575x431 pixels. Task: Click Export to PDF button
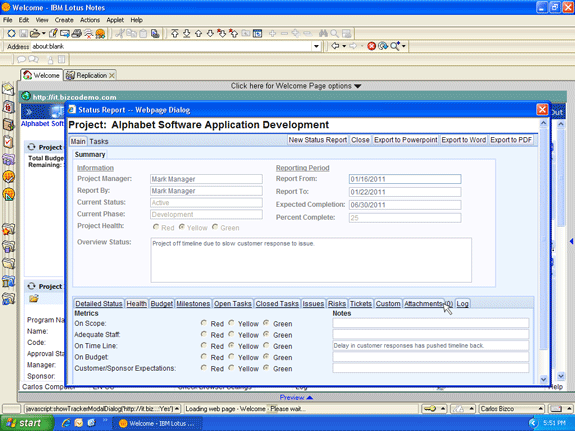(x=511, y=140)
